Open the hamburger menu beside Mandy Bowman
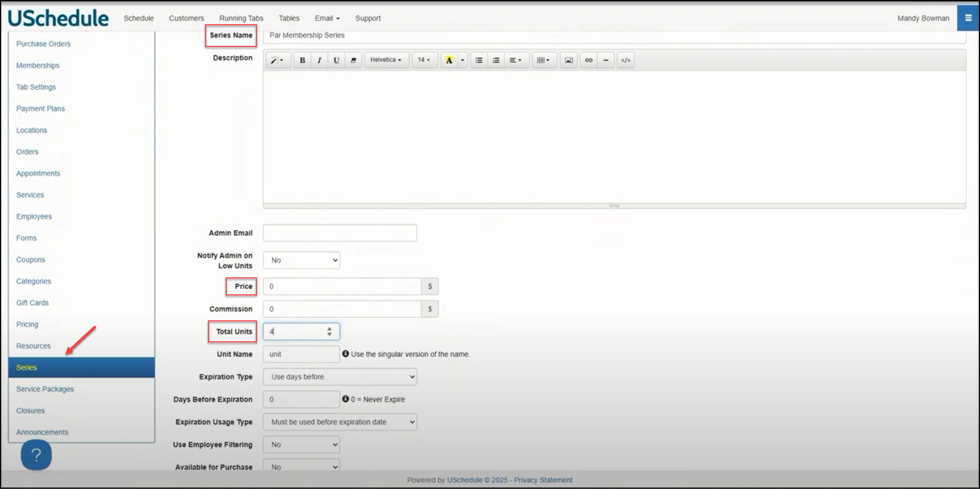The width and height of the screenshot is (980, 489). pos(968,18)
